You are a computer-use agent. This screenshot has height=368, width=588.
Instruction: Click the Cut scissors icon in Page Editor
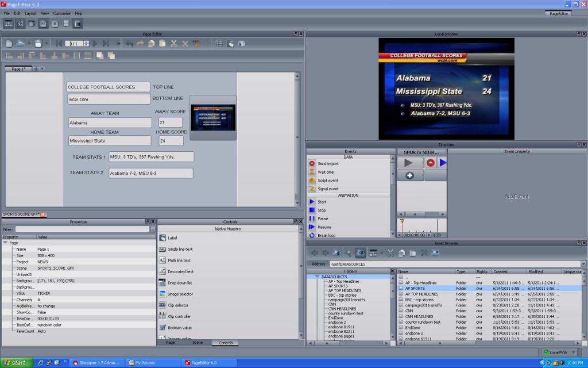[173, 43]
